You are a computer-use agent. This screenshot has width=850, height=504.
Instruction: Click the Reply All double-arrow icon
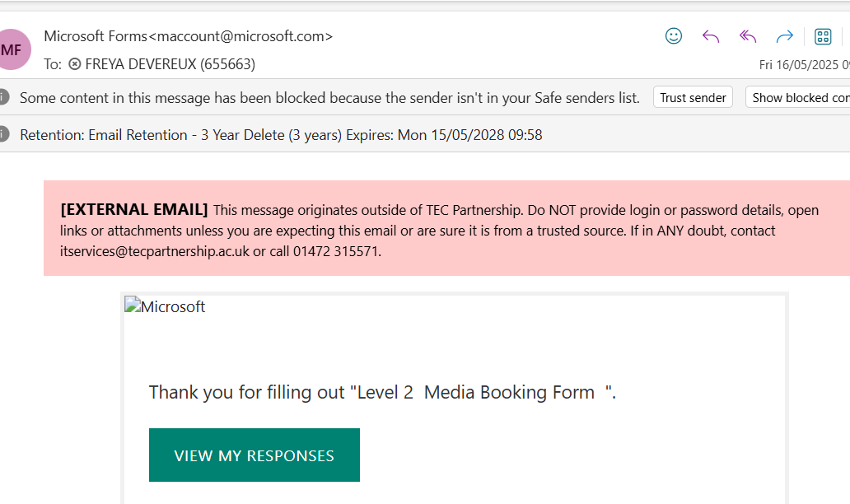(748, 36)
